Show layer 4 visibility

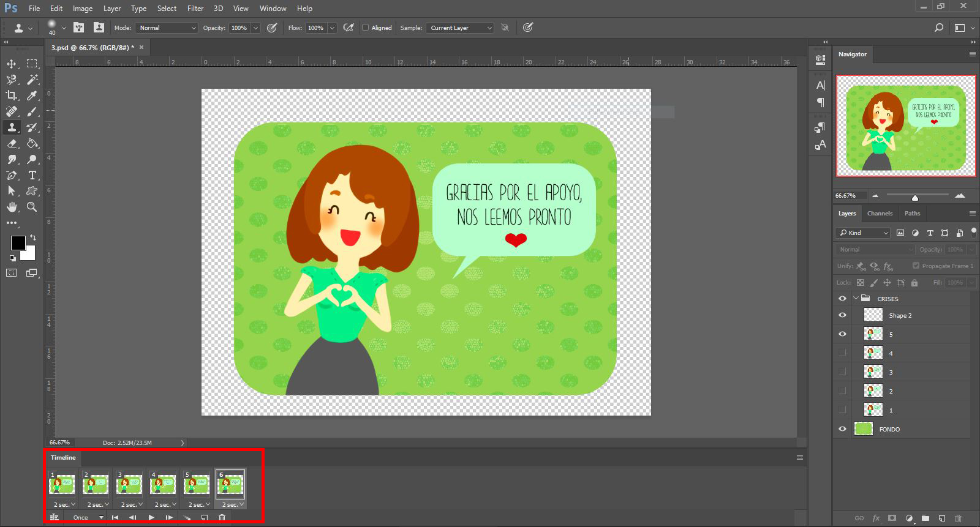click(842, 353)
